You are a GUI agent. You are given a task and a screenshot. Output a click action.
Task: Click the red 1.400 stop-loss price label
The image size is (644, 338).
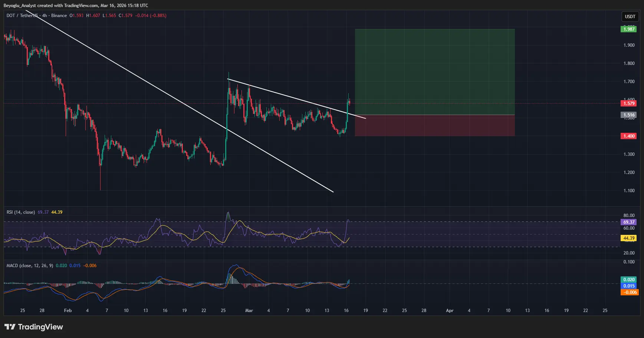pyautogui.click(x=629, y=136)
